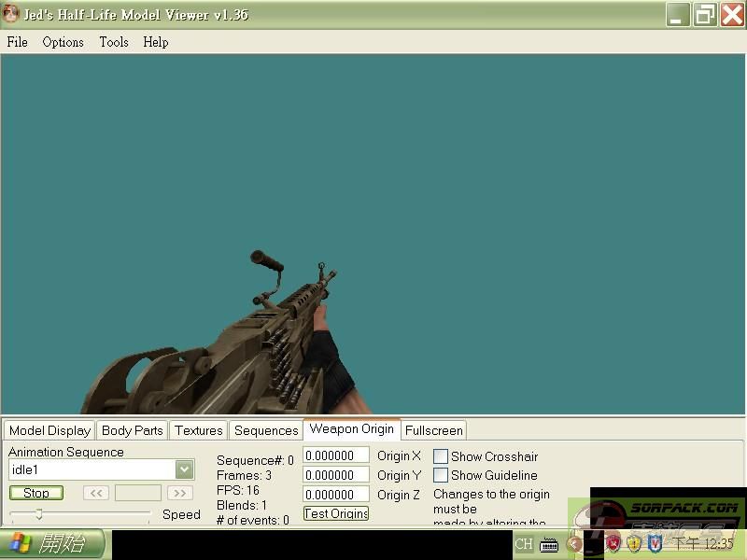
Task: Click the "Sequence#: 0" text
Action: tap(255, 460)
